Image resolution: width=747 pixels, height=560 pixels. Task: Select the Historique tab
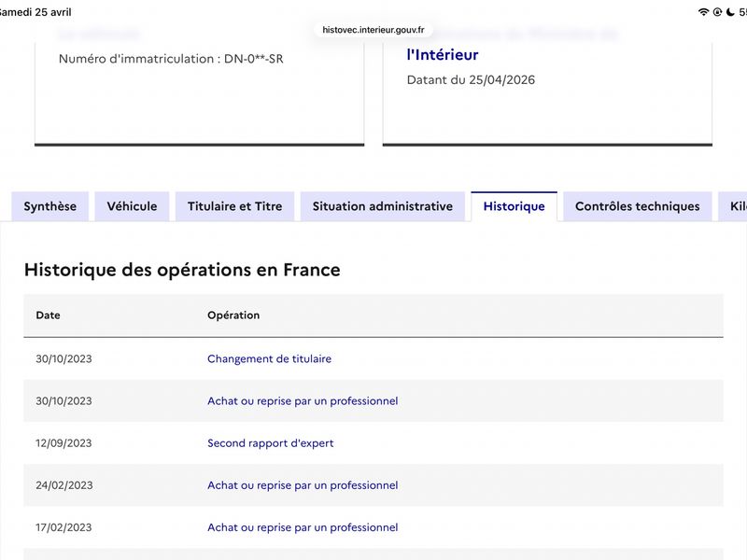(x=514, y=206)
